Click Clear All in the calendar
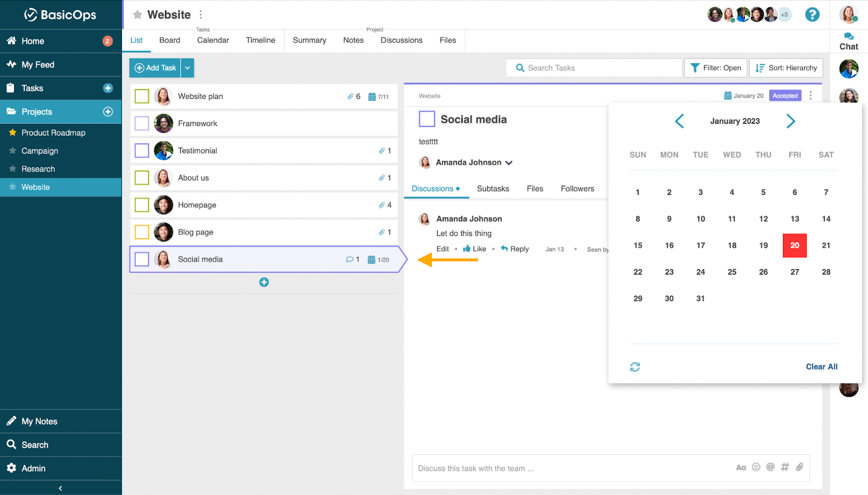This screenshot has width=868, height=495. point(821,367)
